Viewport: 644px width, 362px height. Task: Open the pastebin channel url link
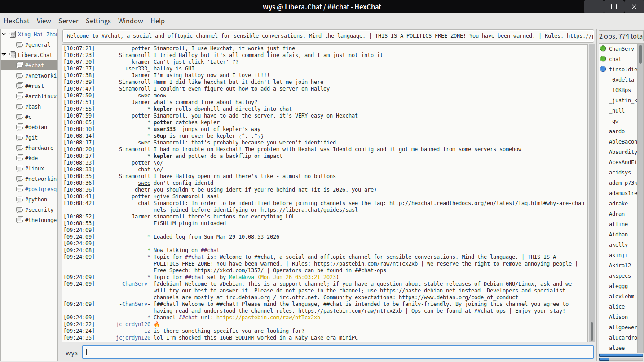[268, 318]
